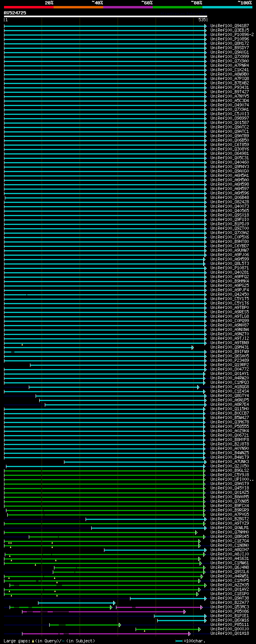
Task: Click hit label UniRef100_O04772
Action: (230, 369)
